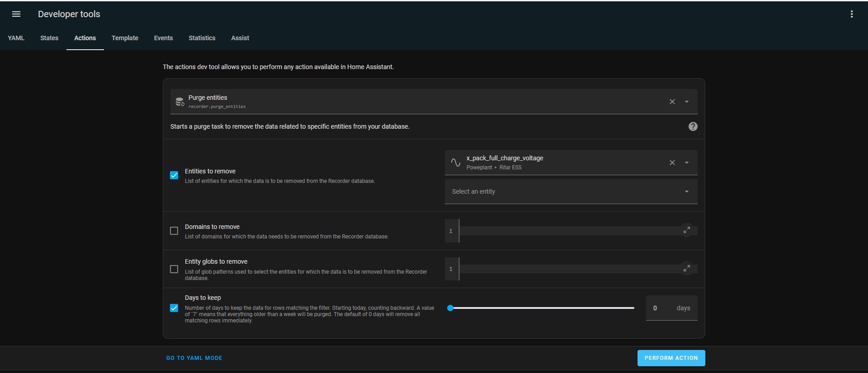Switch to the YAML tab
Screen dimensions: 868x373
[x=16, y=38]
